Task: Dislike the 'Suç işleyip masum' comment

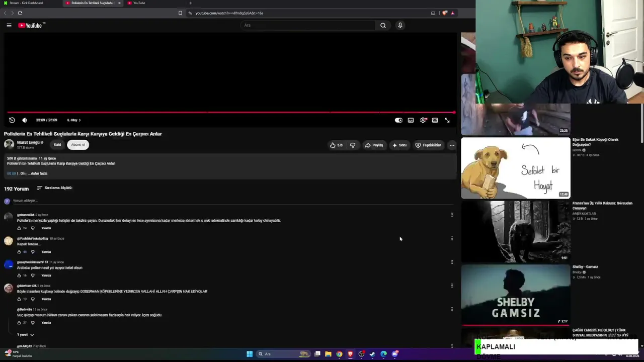Action: coord(33,323)
